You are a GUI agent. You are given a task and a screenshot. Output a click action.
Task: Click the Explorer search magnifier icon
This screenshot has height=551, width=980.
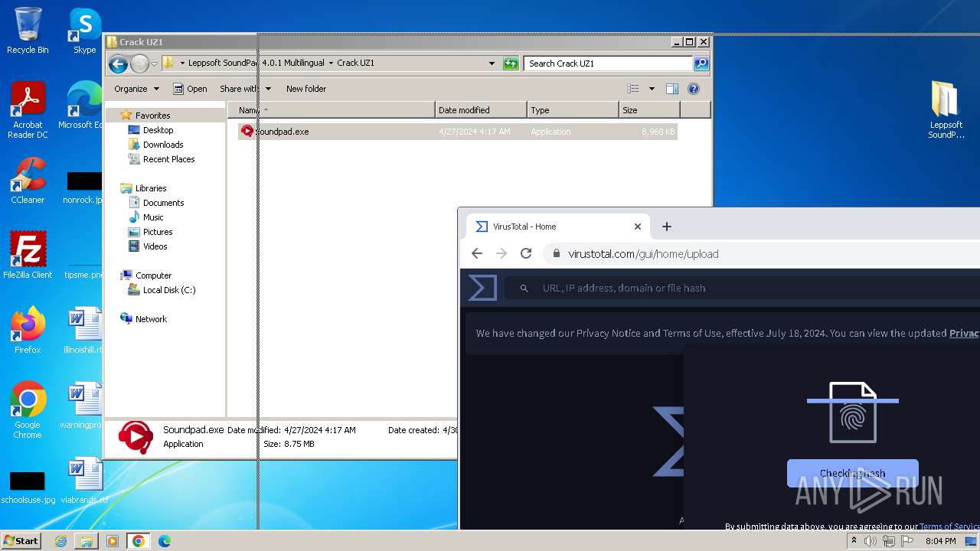click(x=701, y=64)
